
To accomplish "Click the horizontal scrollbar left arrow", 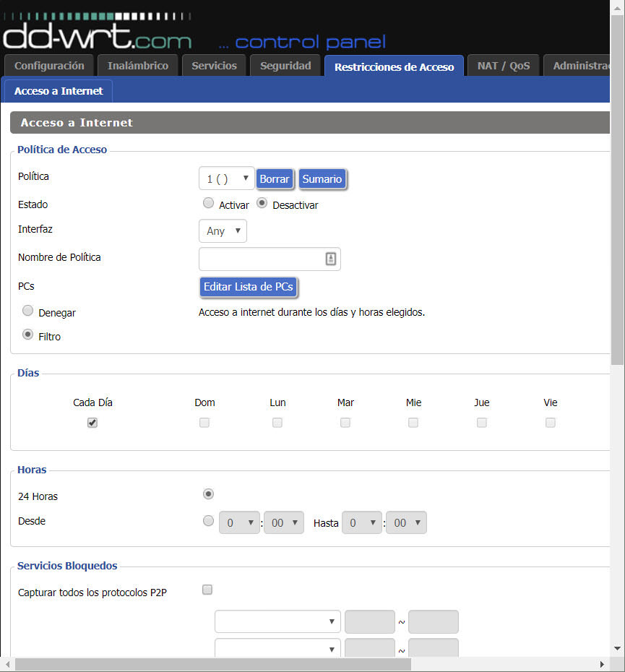I will [x=7, y=664].
